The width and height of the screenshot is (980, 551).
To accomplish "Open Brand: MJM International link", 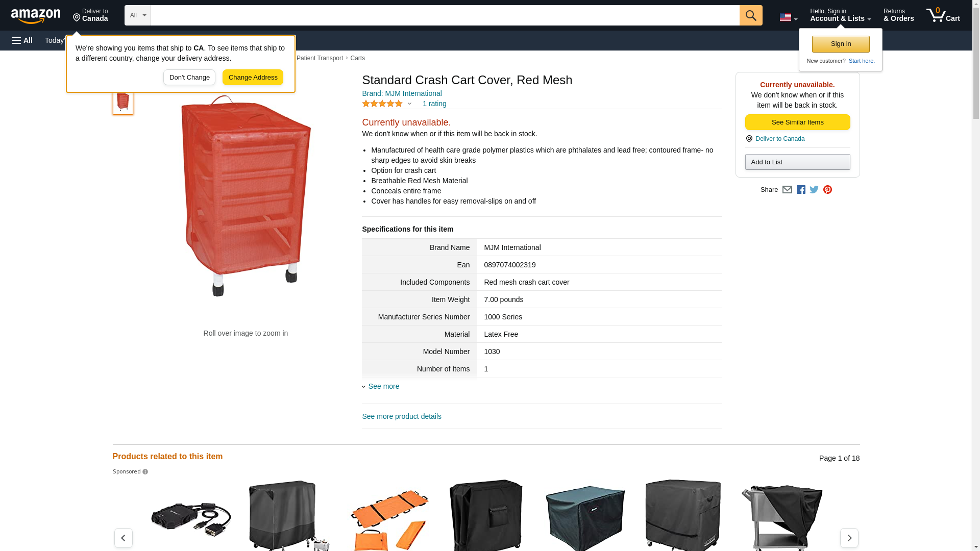I will [x=402, y=93].
